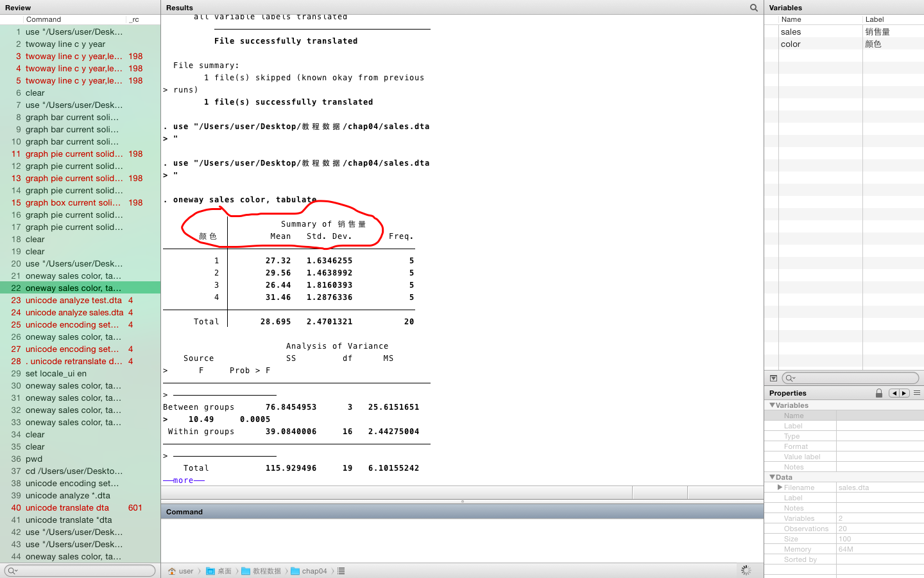Image resolution: width=924 pixels, height=578 pixels.
Task: Go to previous variable in Properties
Action: point(894,393)
